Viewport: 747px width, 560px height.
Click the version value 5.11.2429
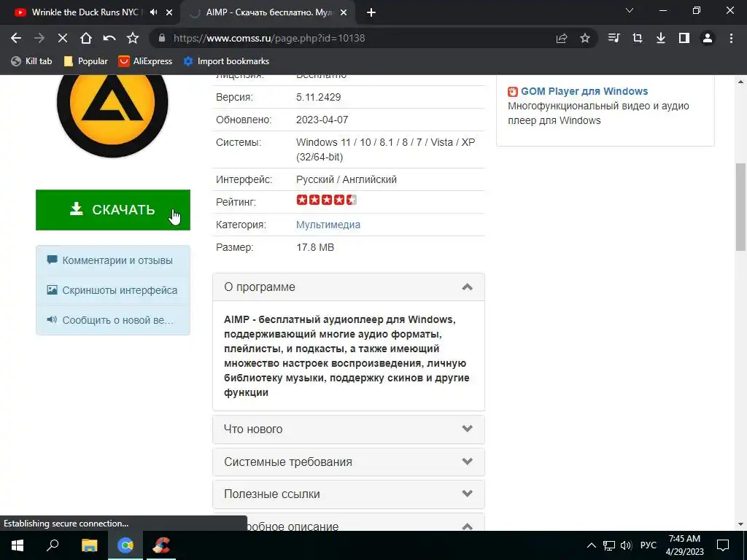(319, 97)
